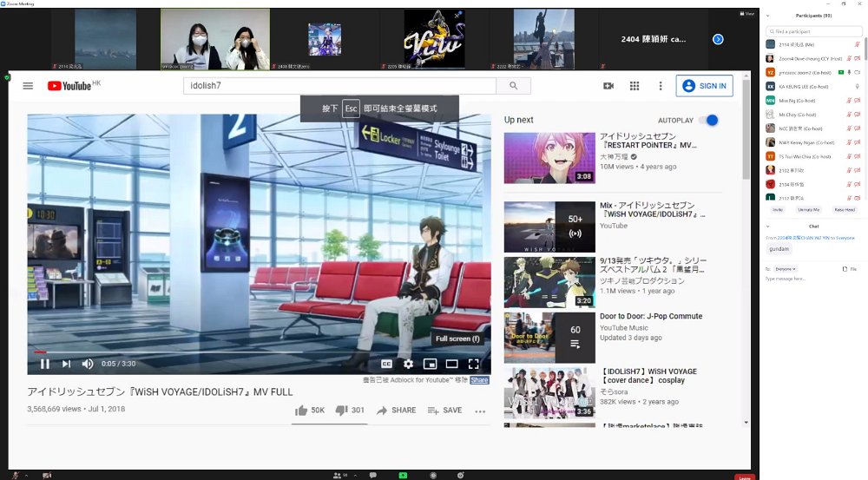Mute the video using the speaker icon
The image size is (868, 480).
[x=88, y=364]
